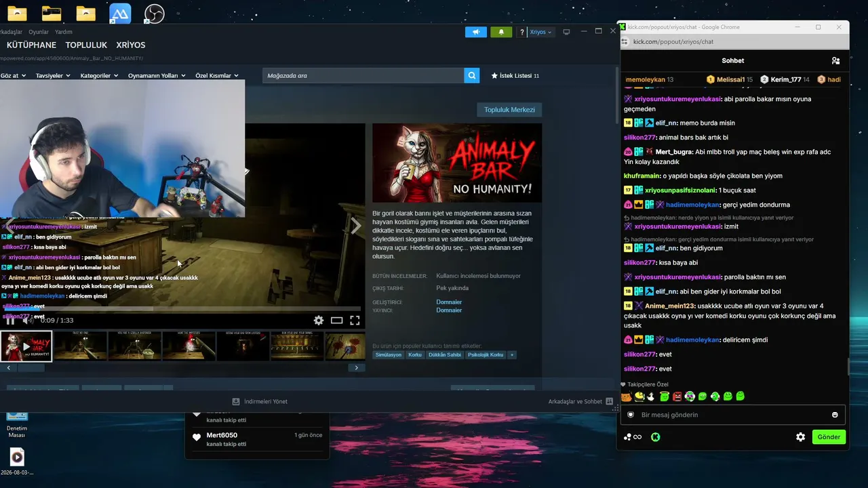Insert the orange cat emote

[x=627, y=396]
